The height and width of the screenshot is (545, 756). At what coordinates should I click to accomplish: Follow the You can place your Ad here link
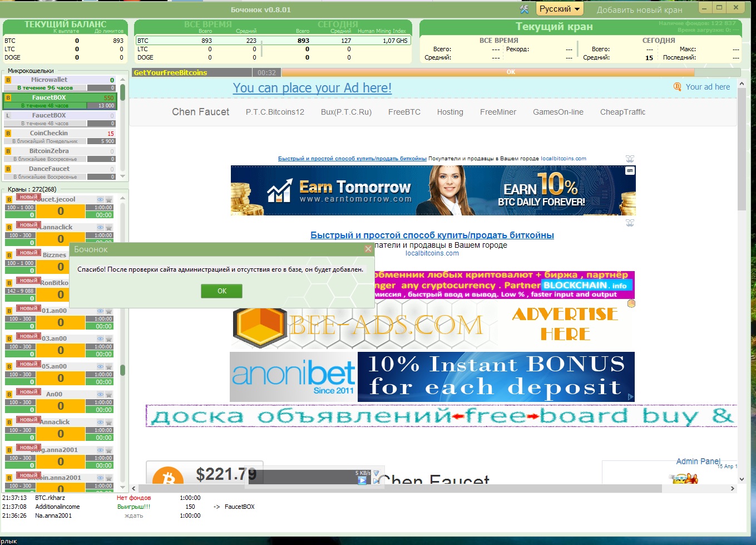tap(312, 88)
